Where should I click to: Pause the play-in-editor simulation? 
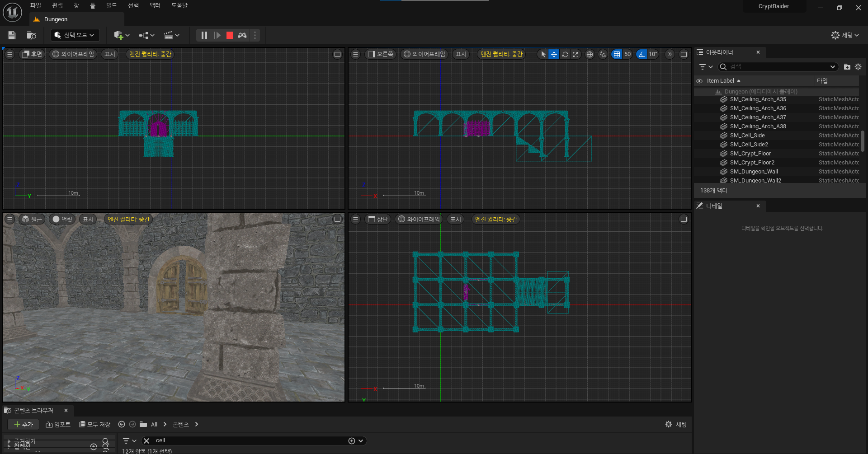pos(204,35)
